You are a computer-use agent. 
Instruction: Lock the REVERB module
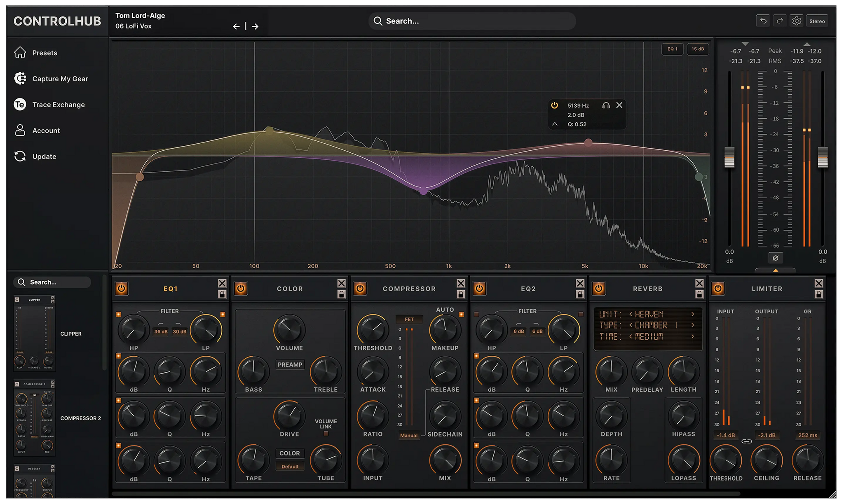click(699, 294)
